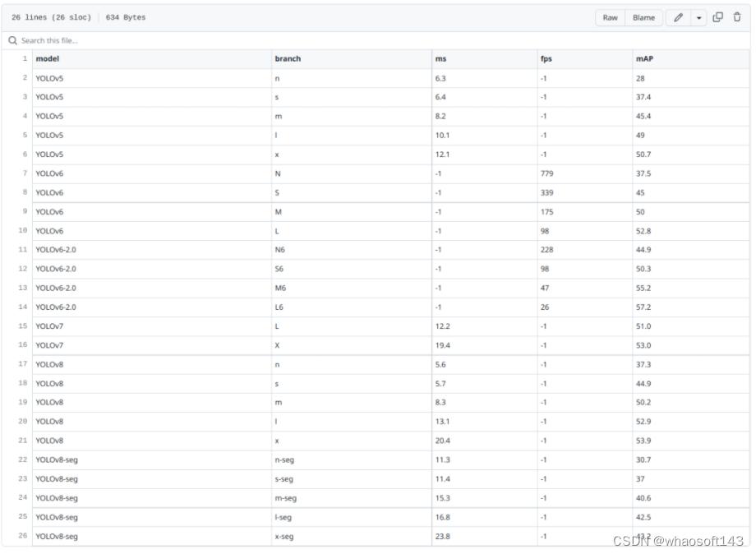Click branch value S6
This screenshot has height=554, width=756.
click(279, 269)
